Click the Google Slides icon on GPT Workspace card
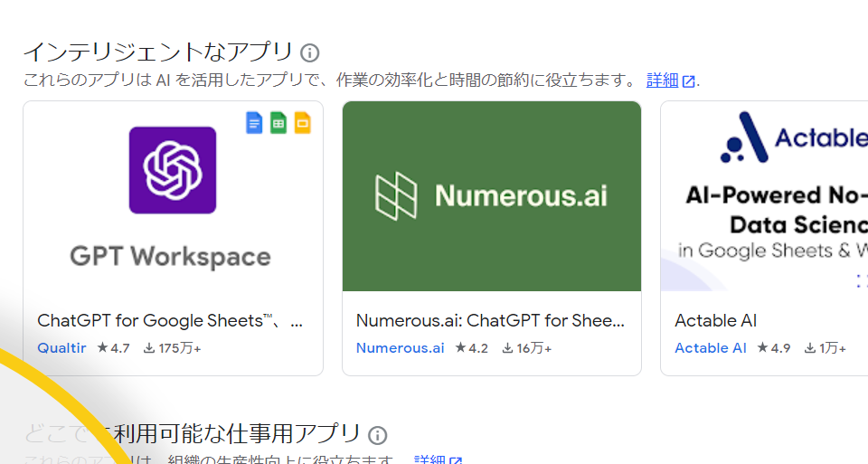This screenshot has width=868, height=464. click(302, 123)
